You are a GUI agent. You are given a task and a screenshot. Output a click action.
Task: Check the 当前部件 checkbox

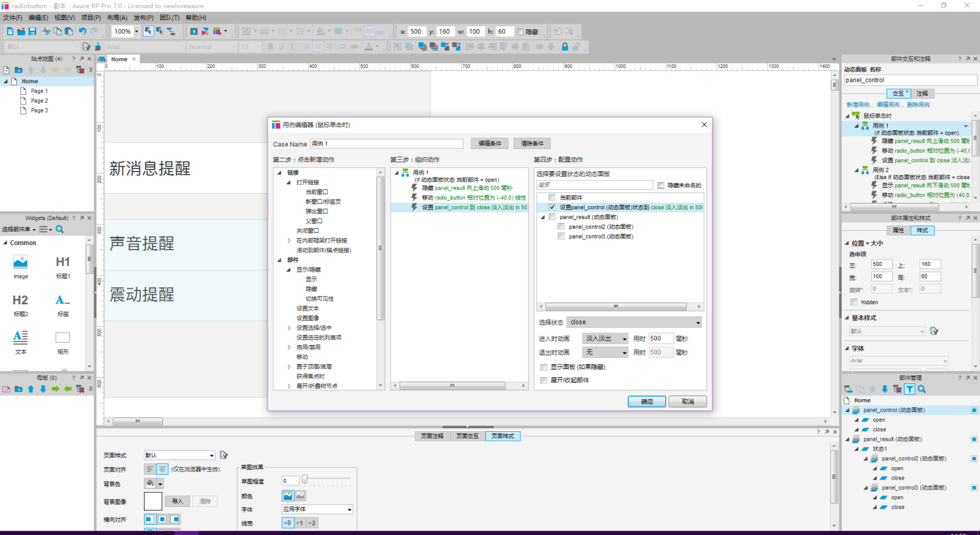pyautogui.click(x=552, y=197)
